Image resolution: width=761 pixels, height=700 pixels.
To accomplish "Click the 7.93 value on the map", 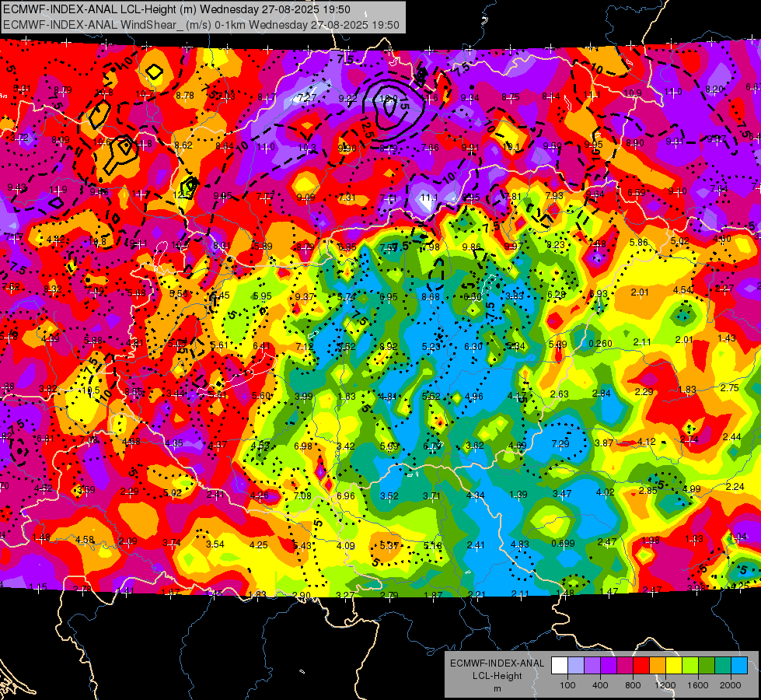I will 554,195.
